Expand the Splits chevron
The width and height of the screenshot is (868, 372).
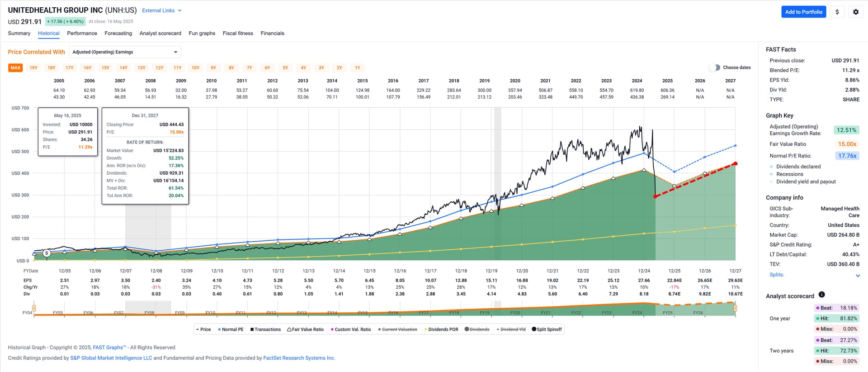tap(858, 275)
